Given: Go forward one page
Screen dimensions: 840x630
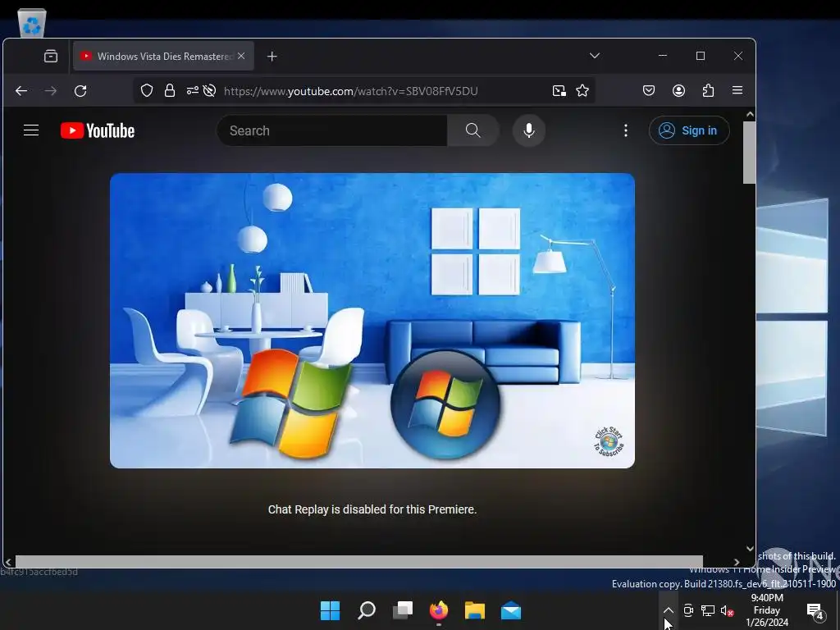Looking at the screenshot, I should click(51, 91).
